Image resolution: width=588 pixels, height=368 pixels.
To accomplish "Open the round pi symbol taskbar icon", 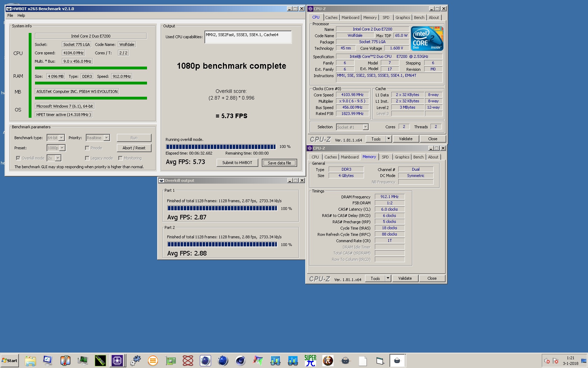I will (328, 361).
